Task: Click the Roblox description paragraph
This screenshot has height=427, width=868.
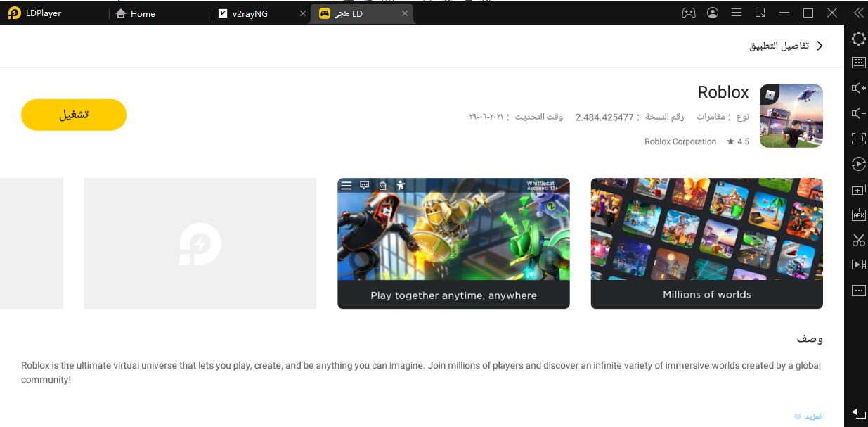Action: 421,372
